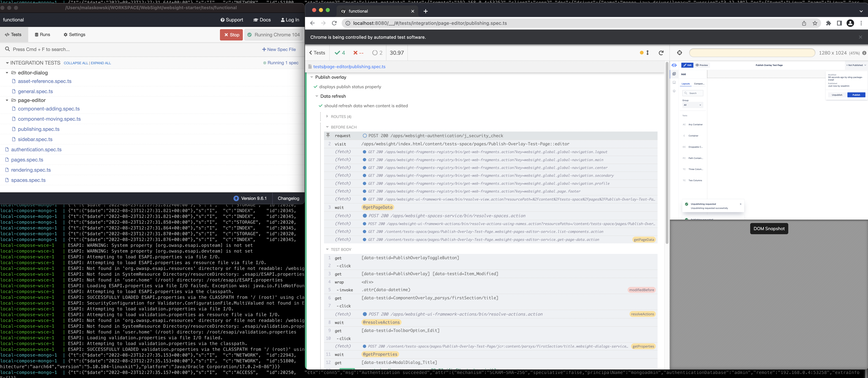This screenshot has height=378, width=868.
Task: Open Docs in Cypress header
Action: 262,20
